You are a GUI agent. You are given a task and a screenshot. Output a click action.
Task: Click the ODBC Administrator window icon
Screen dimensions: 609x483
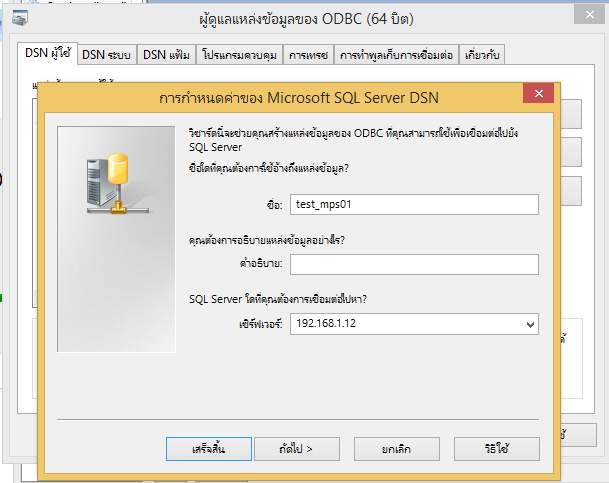[x=19, y=18]
